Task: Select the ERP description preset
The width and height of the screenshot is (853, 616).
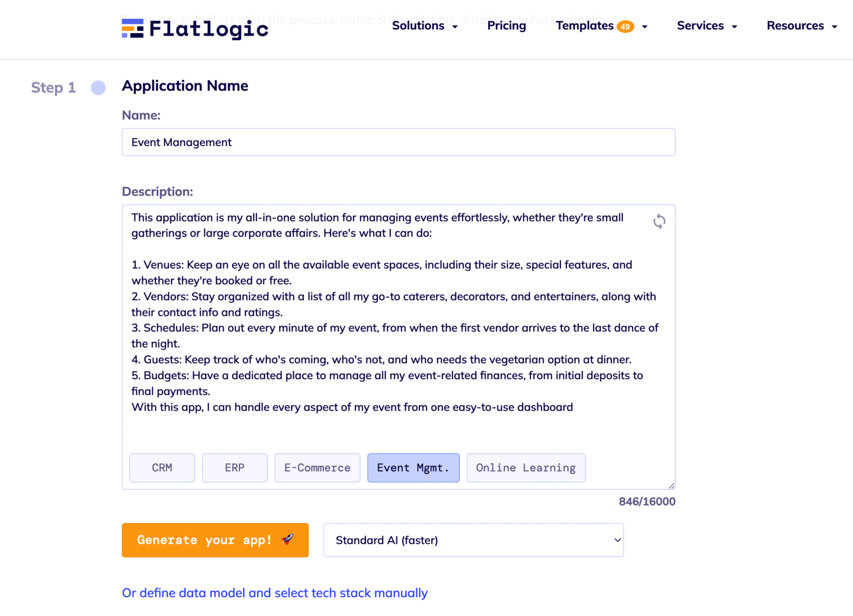Action: pyautogui.click(x=234, y=468)
